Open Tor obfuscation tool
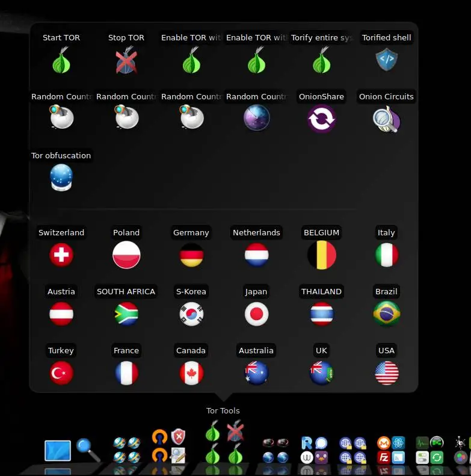This screenshot has width=471, height=476. tap(61, 178)
